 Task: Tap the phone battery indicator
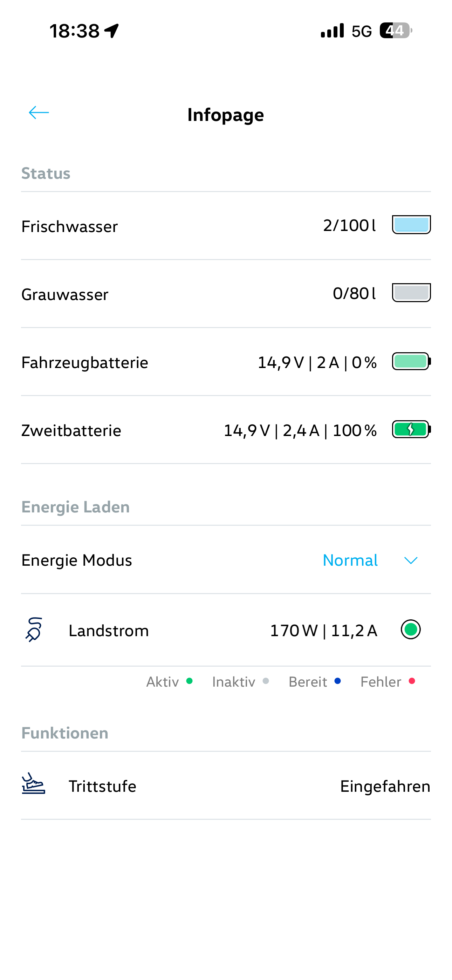pyautogui.click(x=395, y=31)
